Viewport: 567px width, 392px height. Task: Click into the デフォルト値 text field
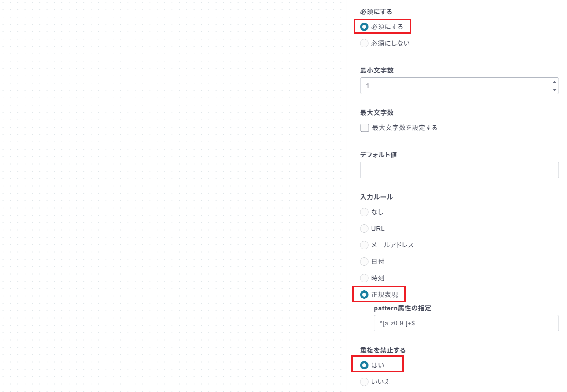[x=459, y=170]
